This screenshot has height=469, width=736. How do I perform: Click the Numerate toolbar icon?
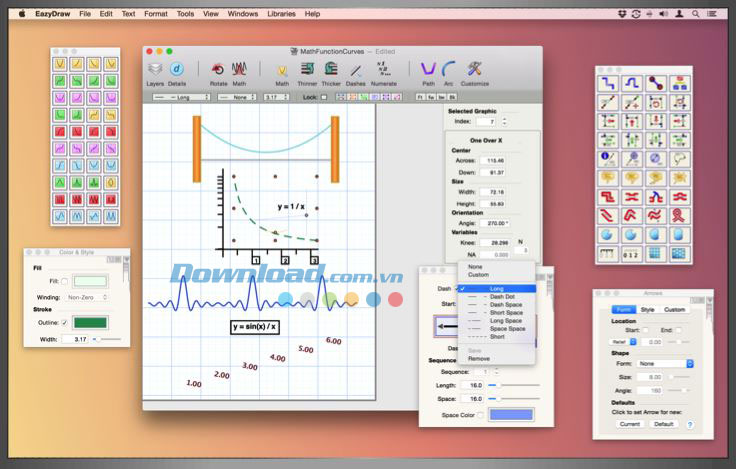[x=383, y=69]
